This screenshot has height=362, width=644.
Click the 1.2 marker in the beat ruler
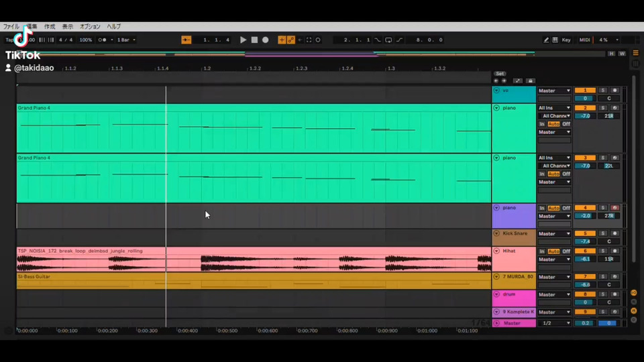[x=207, y=68]
